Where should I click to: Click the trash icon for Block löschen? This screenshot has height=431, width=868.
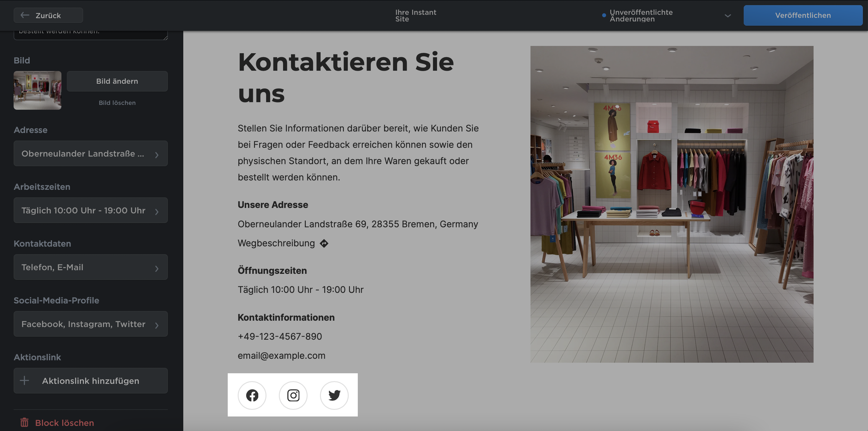pos(24,422)
